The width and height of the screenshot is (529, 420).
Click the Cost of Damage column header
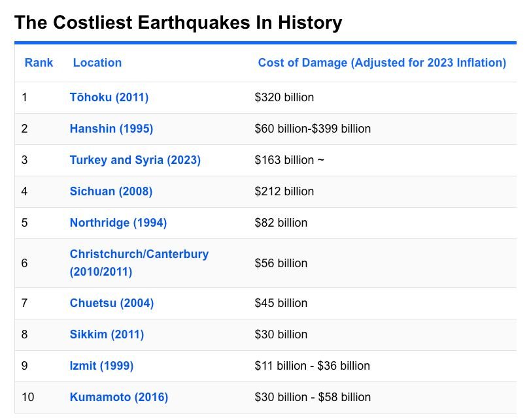pyautogui.click(x=382, y=63)
